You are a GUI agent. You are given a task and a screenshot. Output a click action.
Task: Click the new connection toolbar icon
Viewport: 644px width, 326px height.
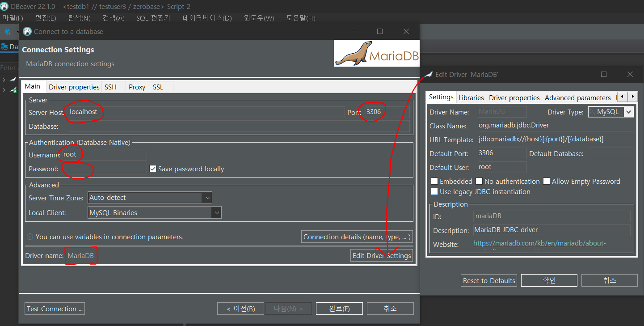[8, 32]
